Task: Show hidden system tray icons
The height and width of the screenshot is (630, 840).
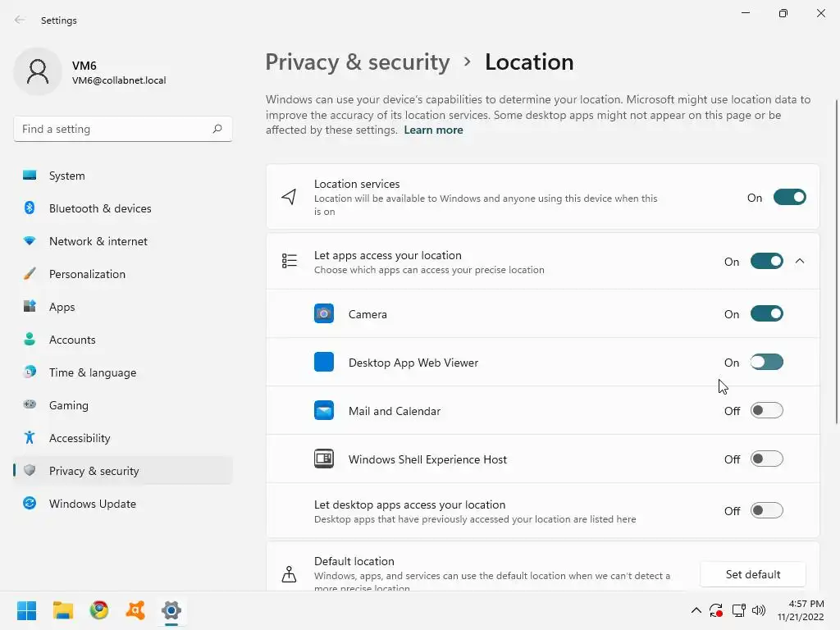Action: (x=696, y=610)
